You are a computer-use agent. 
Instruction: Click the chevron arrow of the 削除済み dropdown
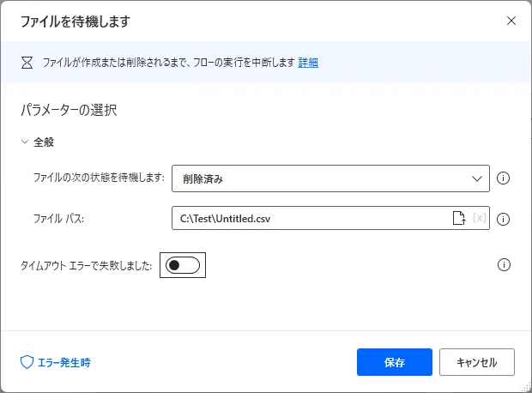pyautogui.click(x=477, y=178)
